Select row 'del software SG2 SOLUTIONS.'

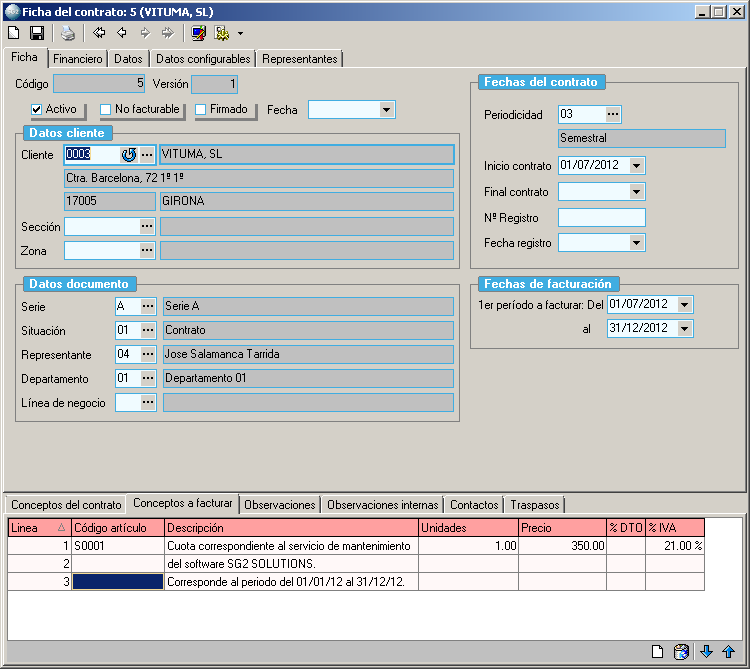point(356,564)
